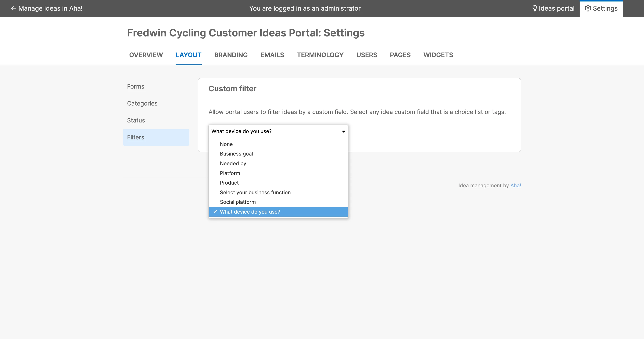Click the lightbulb Ideas portal icon

(x=534, y=8)
